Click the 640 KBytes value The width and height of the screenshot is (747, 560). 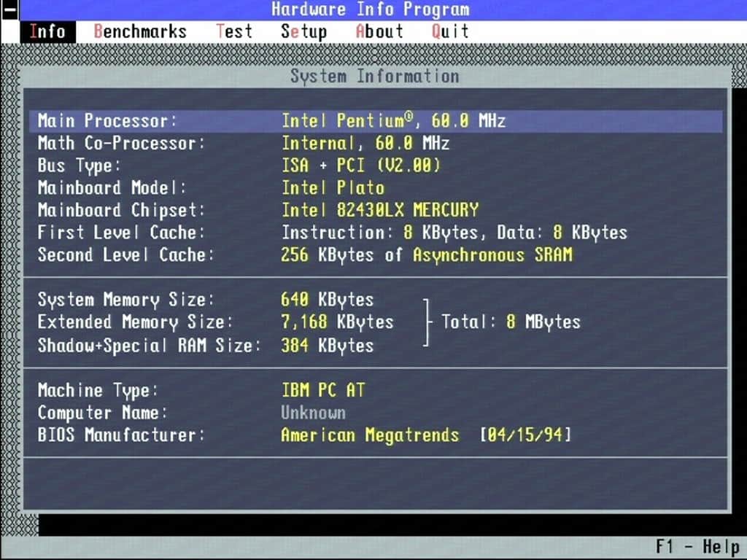coord(328,300)
